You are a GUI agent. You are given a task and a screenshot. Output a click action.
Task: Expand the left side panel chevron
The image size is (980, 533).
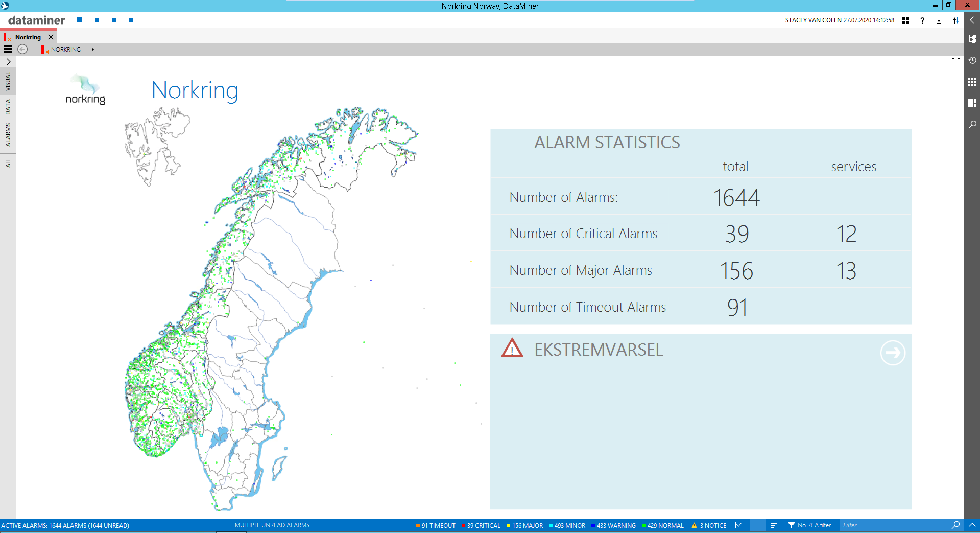[8, 62]
